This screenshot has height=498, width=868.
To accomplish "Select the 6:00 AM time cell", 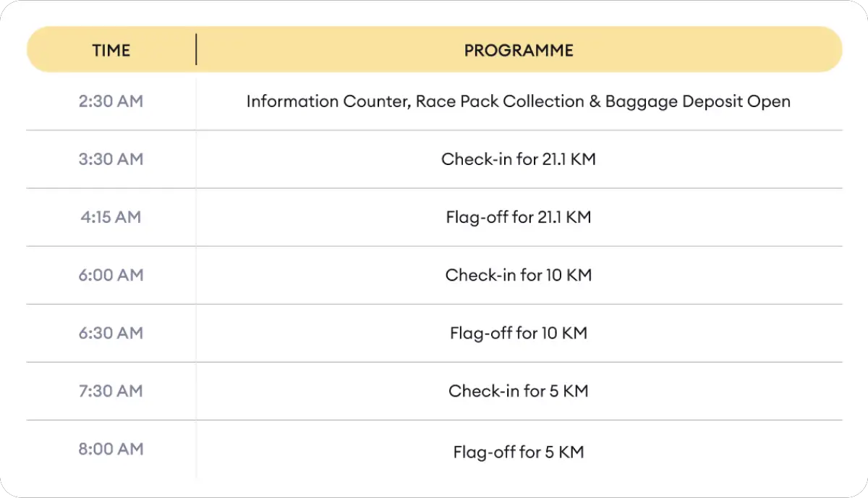I will [111, 275].
